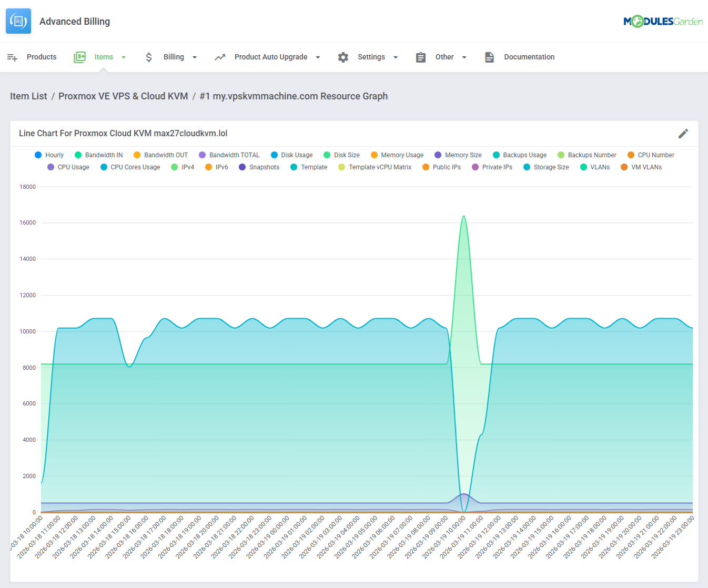Hide the Private IPs series

point(492,167)
